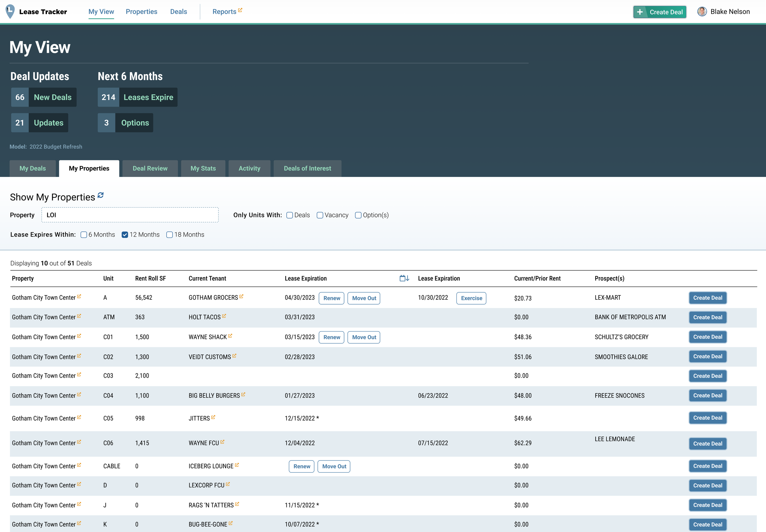
Task: Open the Deals of Interest tab
Action: click(x=307, y=168)
